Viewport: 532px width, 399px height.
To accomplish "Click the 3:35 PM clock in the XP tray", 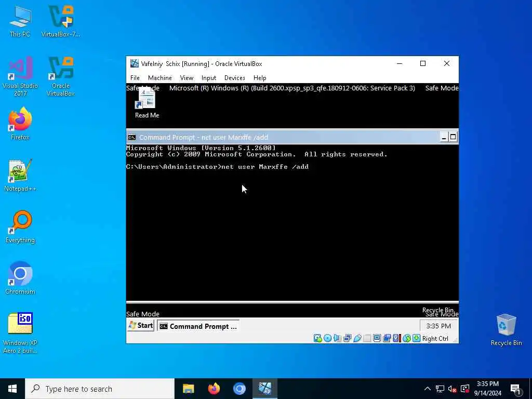I will pos(438,326).
